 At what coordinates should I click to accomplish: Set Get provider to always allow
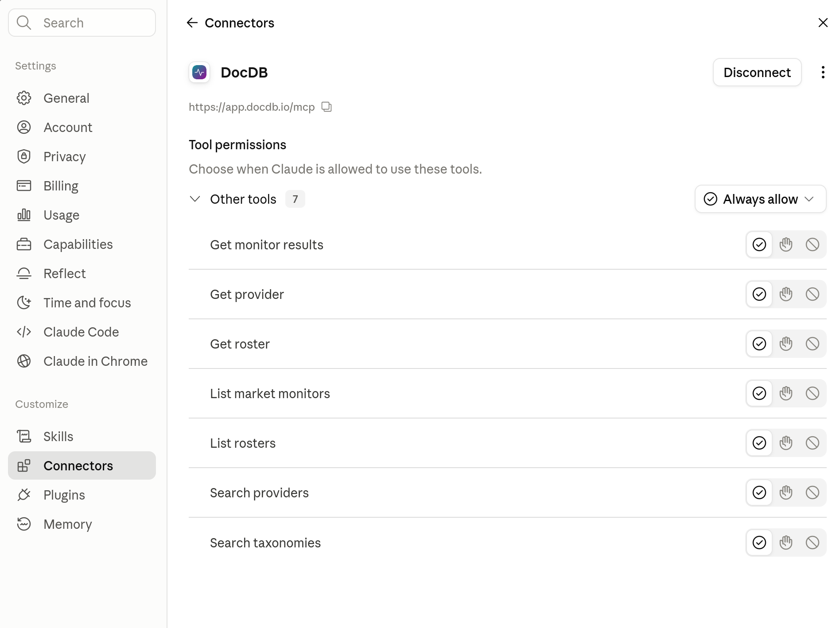tap(759, 294)
